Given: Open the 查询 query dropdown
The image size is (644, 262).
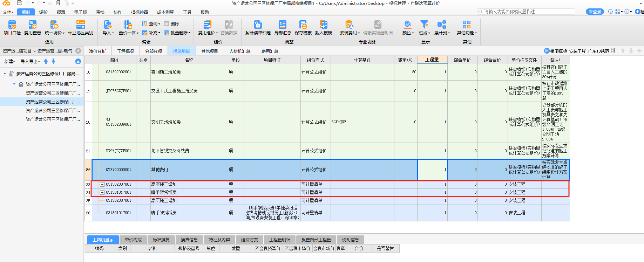Looking at the screenshot, I should pos(151,23).
